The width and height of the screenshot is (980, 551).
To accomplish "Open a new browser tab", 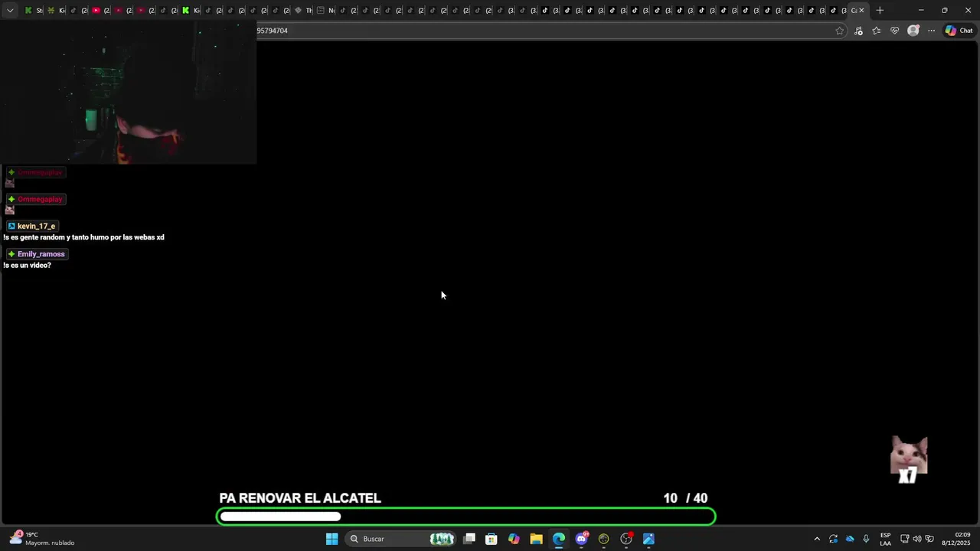I will pos(880,11).
